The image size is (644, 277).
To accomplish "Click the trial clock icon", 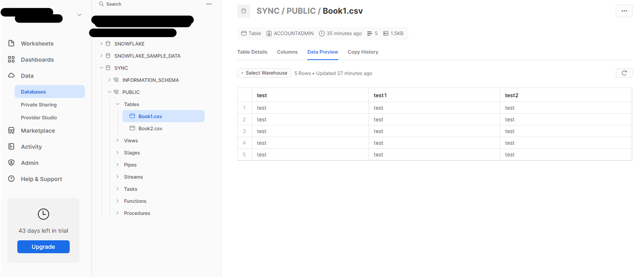I will 43,214.
